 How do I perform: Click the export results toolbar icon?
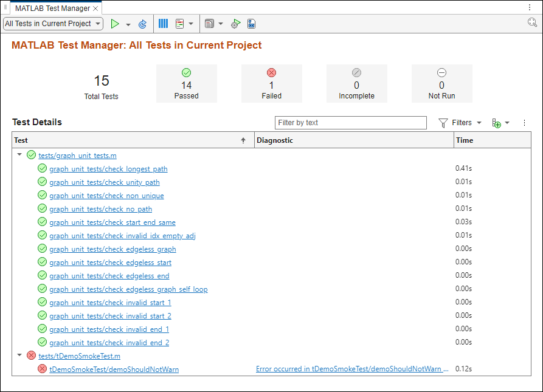point(251,24)
